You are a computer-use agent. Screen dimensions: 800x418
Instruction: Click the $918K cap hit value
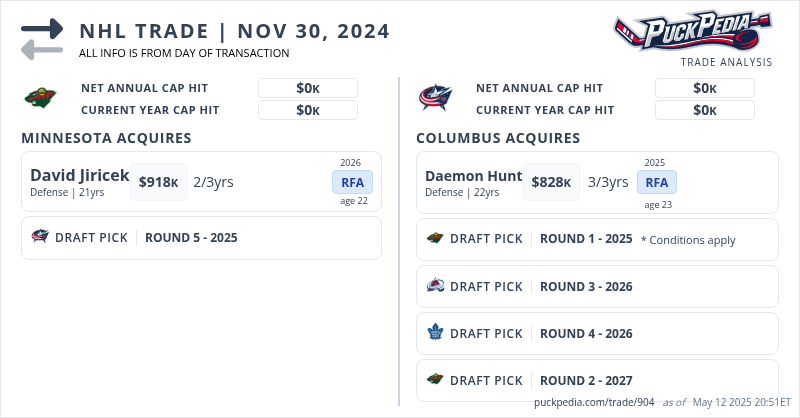158,182
